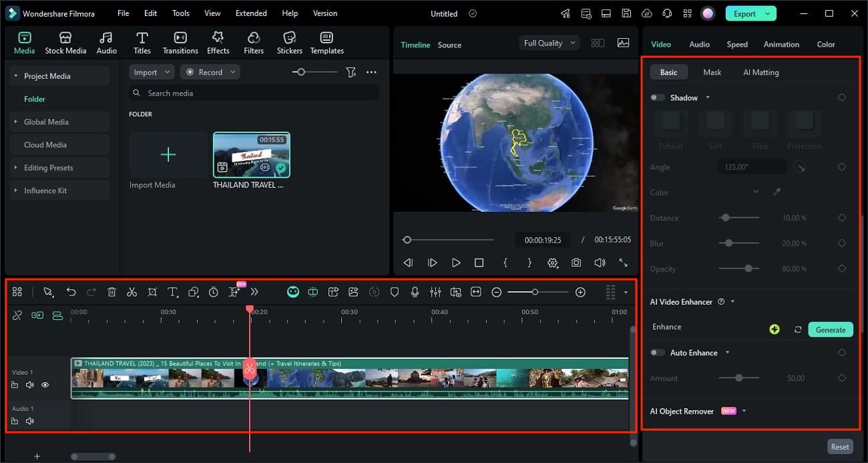This screenshot has height=463, width=868.
Task: Toggle Auto Enhance in the Video panel
Action: [656, 352]
